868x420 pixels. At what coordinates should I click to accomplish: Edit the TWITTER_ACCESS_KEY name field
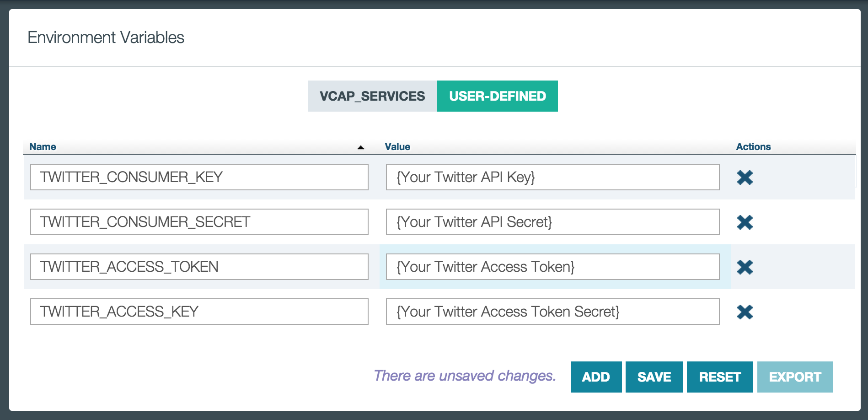[x=199, y=312]
